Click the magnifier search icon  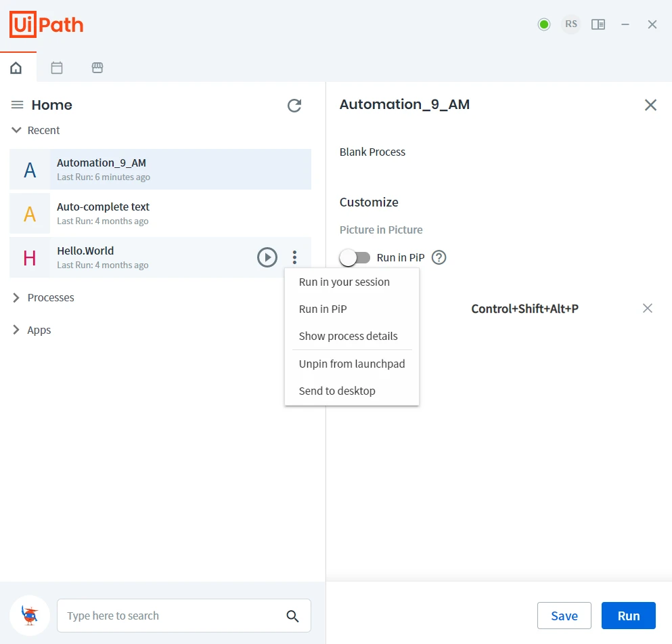pyautogui.click(x=293, y=616)
